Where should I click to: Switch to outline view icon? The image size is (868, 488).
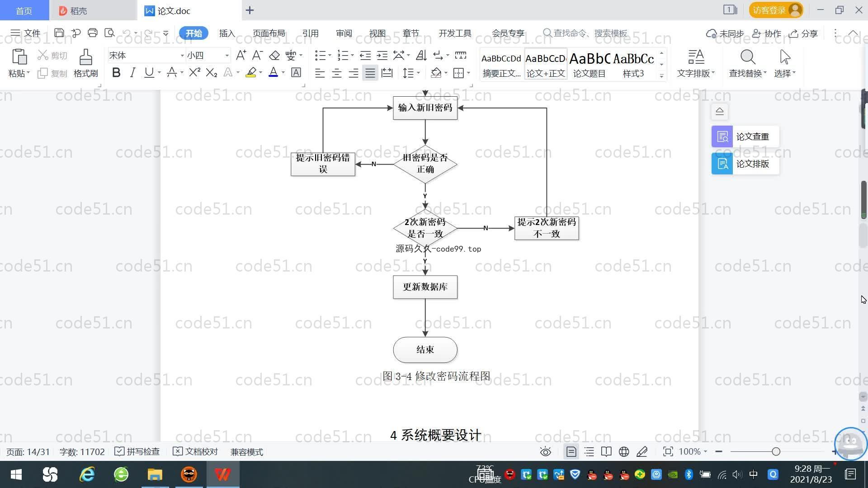tap(589, 452)
